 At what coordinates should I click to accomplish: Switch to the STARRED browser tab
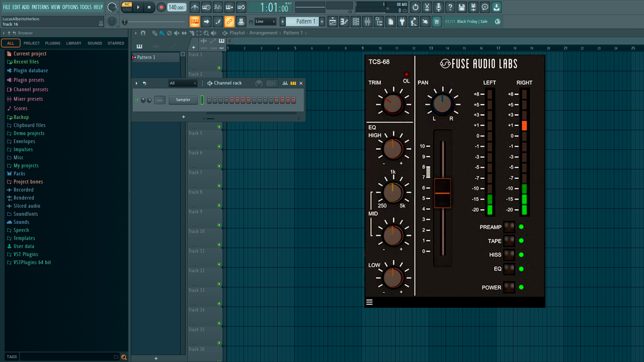pos(116,43)
